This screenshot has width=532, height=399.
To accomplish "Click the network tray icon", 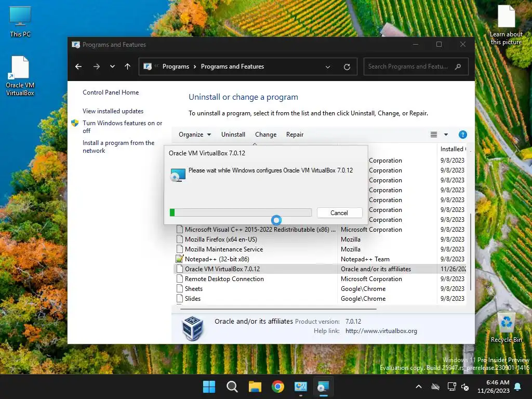I will [x=451, y=387].
